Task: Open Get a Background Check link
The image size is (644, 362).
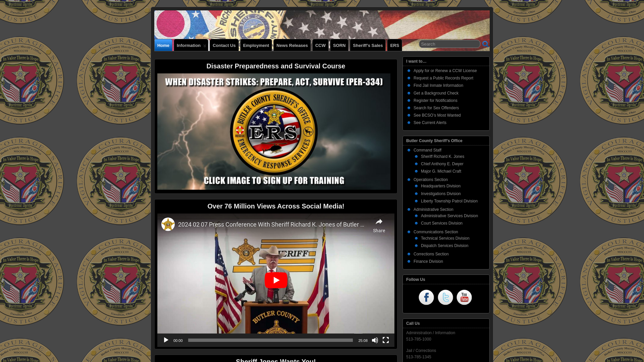Action: point(436,93)
